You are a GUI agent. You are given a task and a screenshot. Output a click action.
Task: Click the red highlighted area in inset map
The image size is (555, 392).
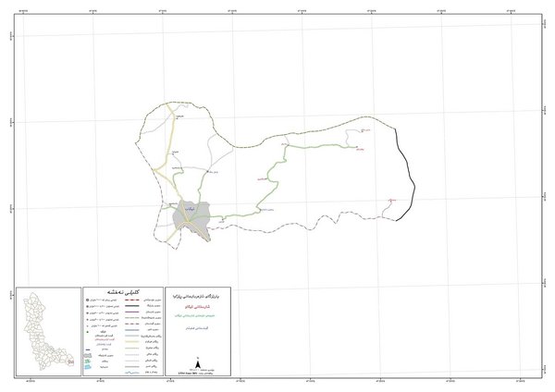[x=71, y=361]
